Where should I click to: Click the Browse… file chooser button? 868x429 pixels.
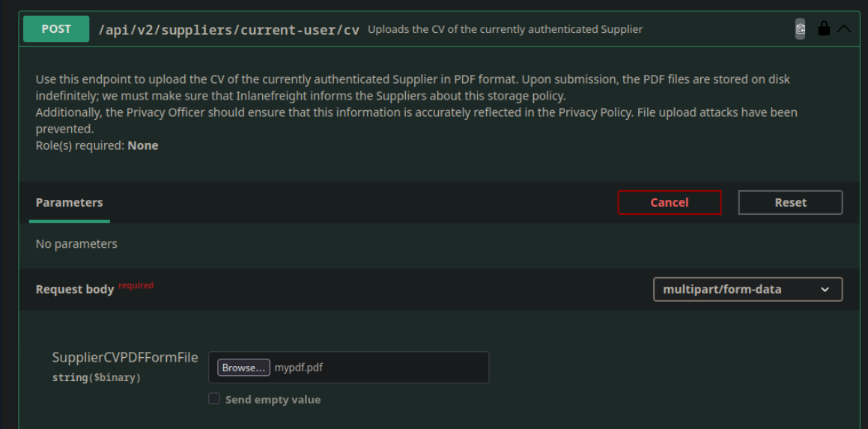tap(243, 368)
